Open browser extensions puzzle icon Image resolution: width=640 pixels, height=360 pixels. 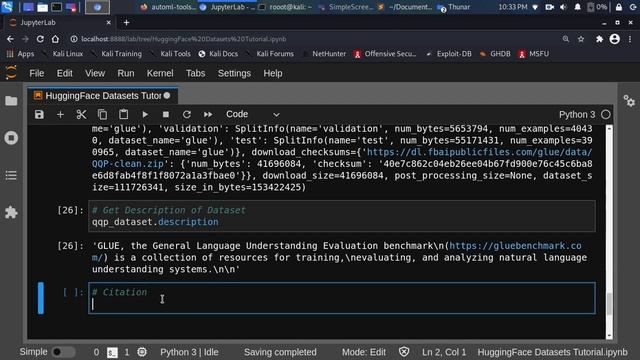pos(599,39)
